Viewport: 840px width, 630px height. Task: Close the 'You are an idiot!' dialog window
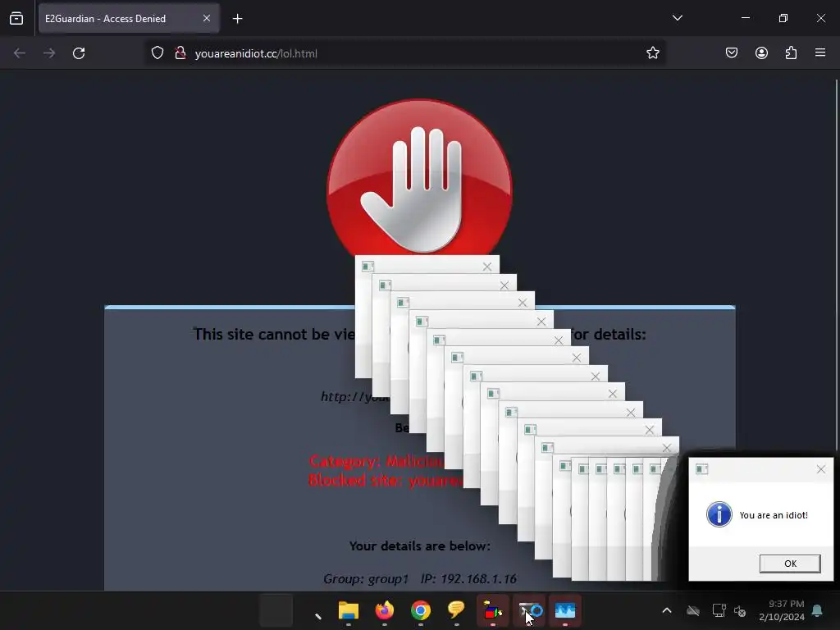820,469
